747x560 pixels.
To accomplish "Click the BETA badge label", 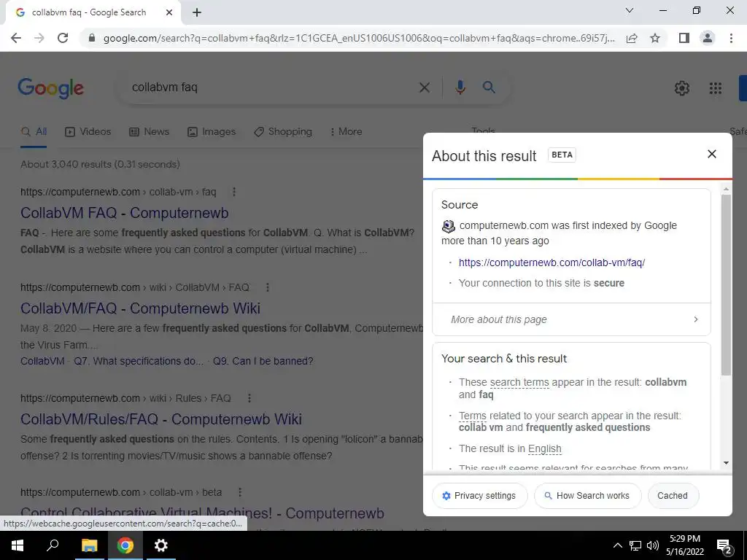I will [562, 155].
